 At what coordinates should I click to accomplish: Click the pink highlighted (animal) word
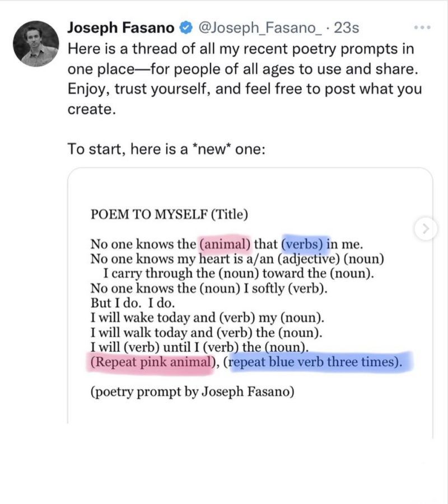point(226,244)
